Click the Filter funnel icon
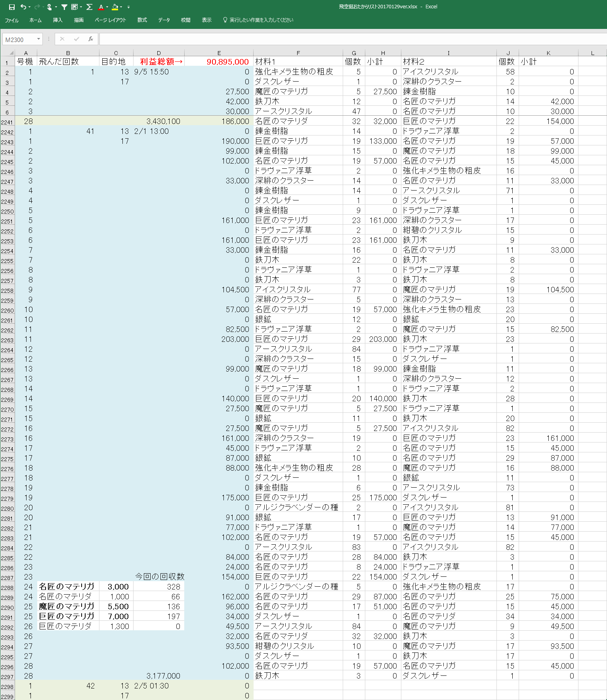 coord(64,7)
